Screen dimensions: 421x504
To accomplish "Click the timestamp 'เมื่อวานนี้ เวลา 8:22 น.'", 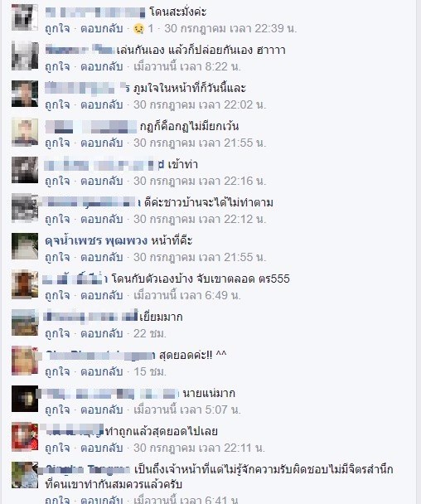I will coord(187,67).
